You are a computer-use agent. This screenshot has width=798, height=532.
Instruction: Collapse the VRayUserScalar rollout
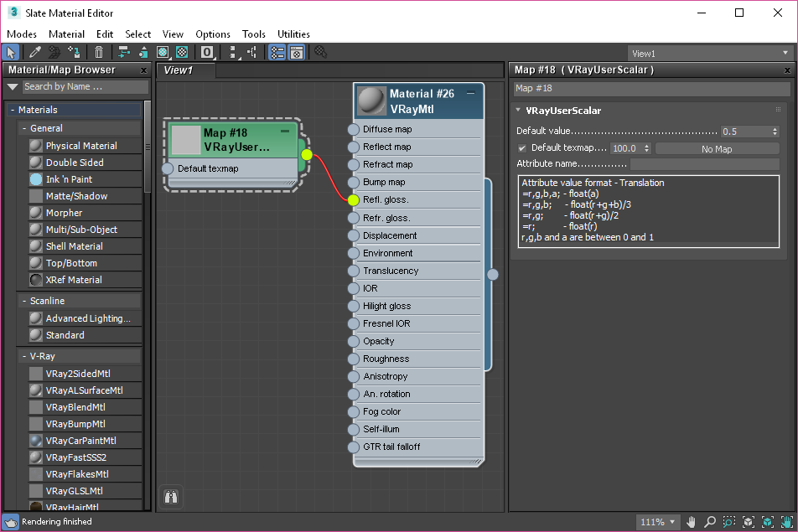518,111
